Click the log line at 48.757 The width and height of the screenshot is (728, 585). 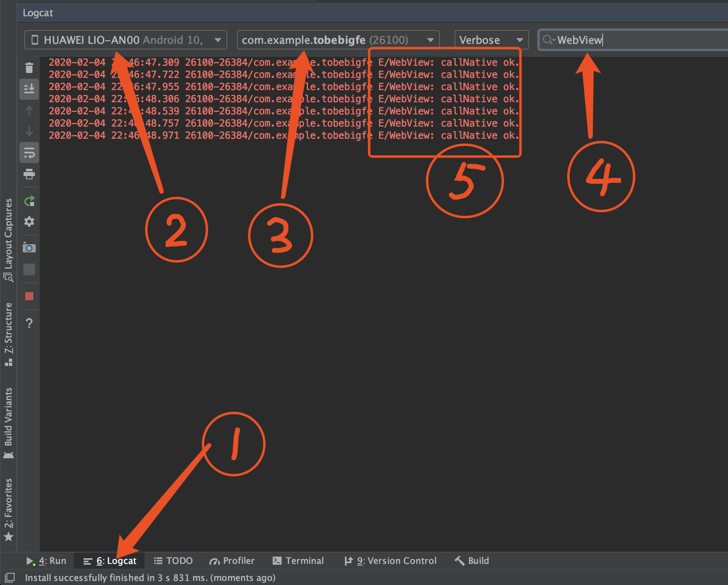pos(284,123)
